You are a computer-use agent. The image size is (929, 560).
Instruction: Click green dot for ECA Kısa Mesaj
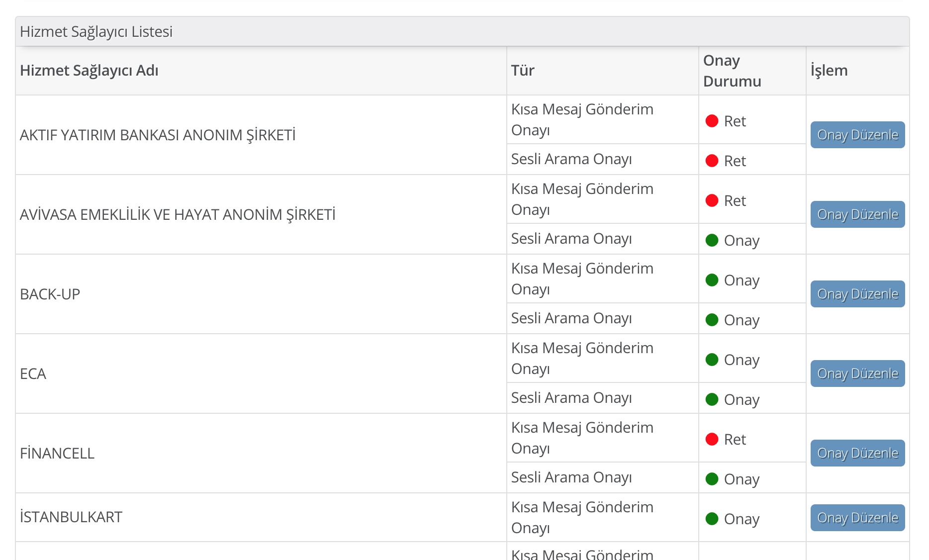712,360
